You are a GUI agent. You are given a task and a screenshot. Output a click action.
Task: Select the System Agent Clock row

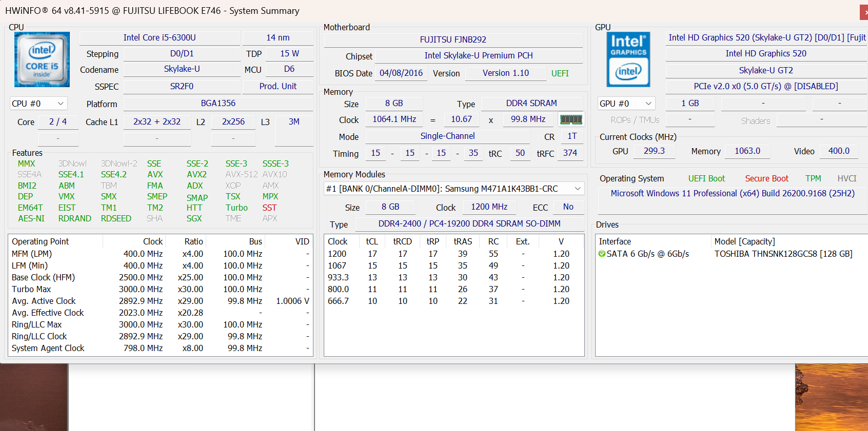pyautogui.click(x=161, y=348)
